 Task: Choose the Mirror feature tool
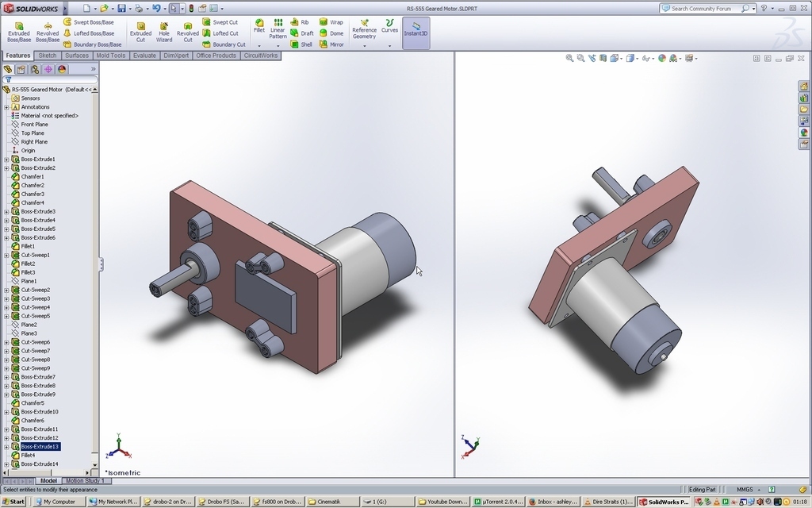[331, 44]
